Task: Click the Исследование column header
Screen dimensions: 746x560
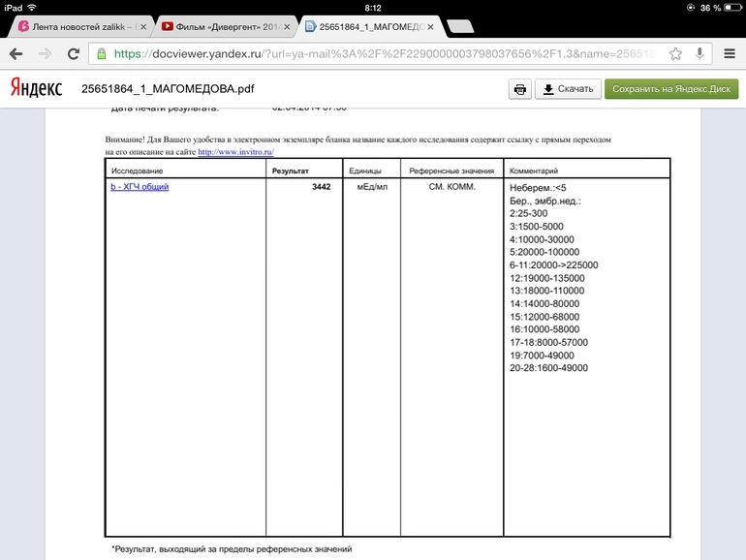Action: (137, 171)
